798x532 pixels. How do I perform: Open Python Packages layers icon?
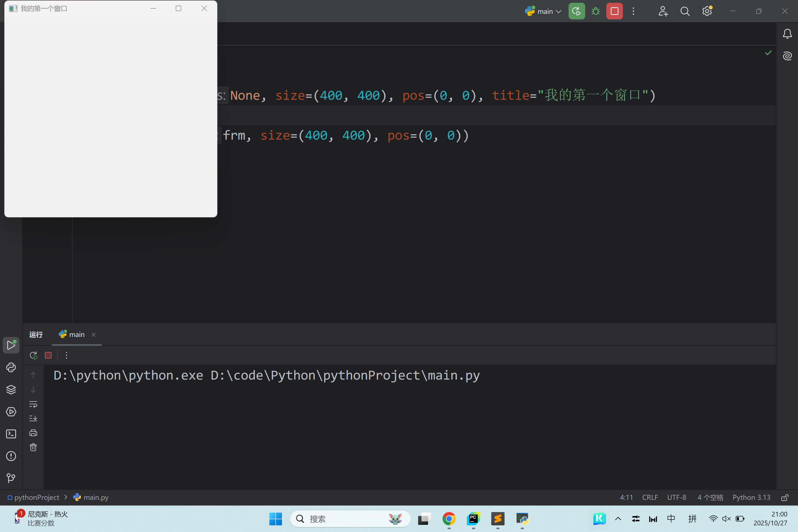11,390
